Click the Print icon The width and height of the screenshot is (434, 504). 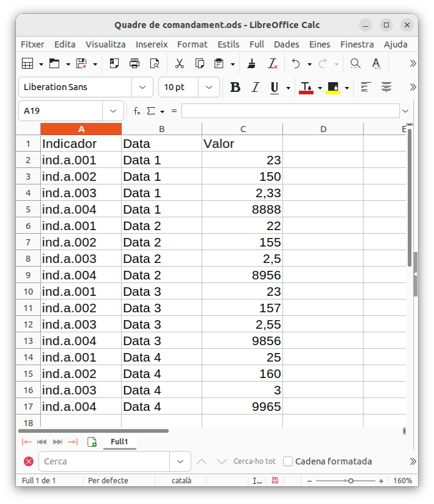click(135, 63)
